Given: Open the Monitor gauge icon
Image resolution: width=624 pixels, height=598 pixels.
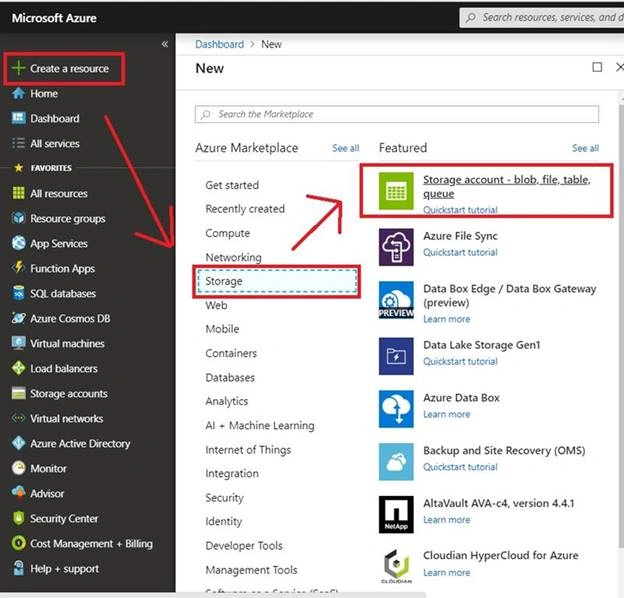Looking at the screenshot, I should tap(18, 468).
